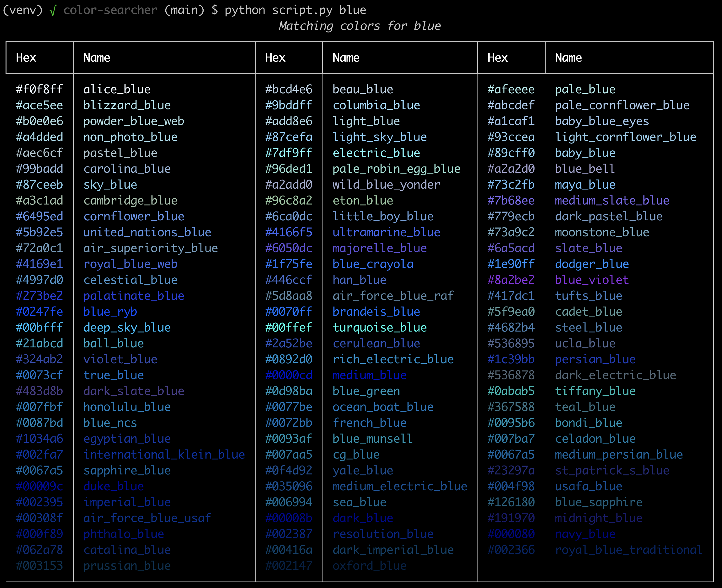722x588 pixels.
Task: Click the alice_blue color name
Action: tap(117, 89)
